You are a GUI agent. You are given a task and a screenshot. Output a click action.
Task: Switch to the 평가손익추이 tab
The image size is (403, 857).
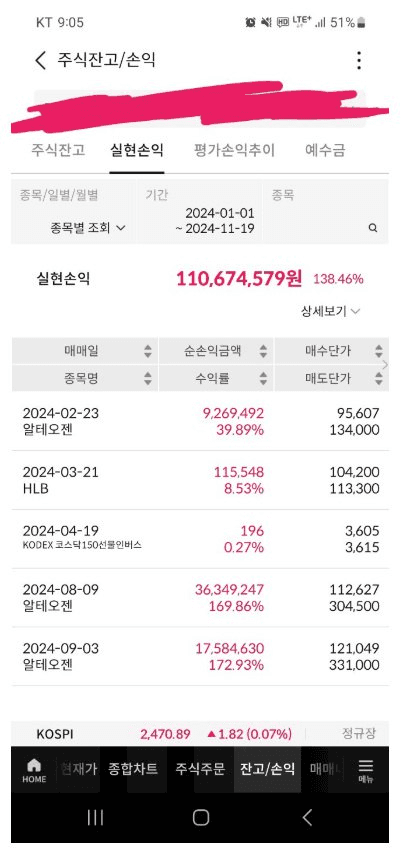click(234, 150)
